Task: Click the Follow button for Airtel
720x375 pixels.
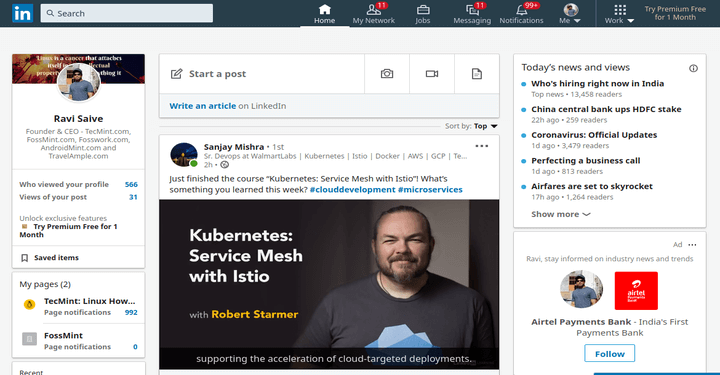Action: pos(610,354)
